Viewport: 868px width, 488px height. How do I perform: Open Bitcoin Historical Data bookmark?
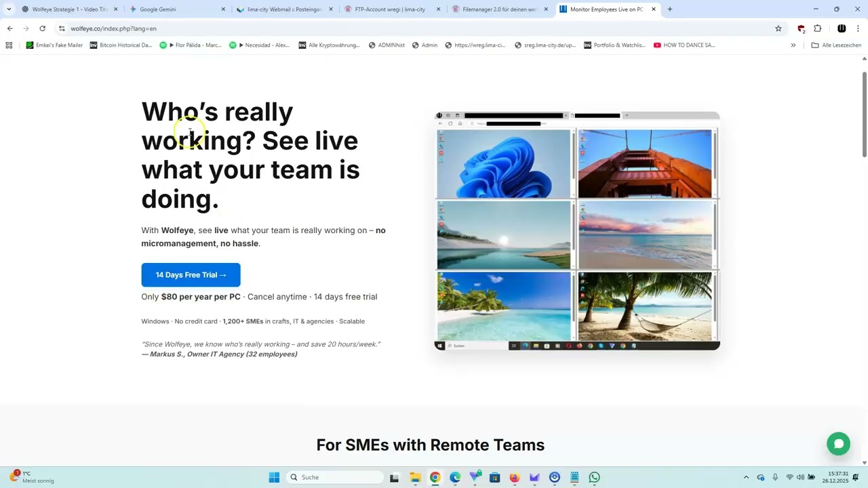tap(121, 45)
